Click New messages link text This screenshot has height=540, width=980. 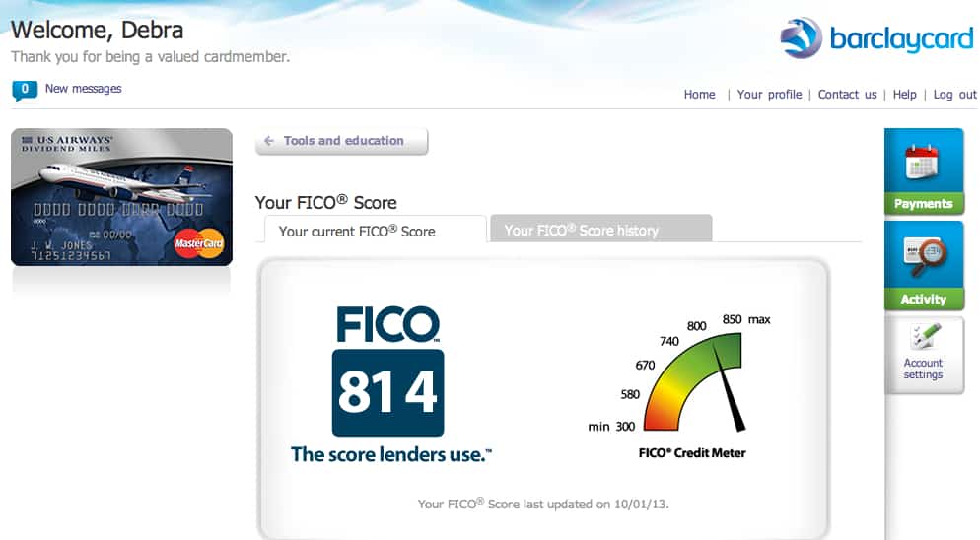click(83, 89)
